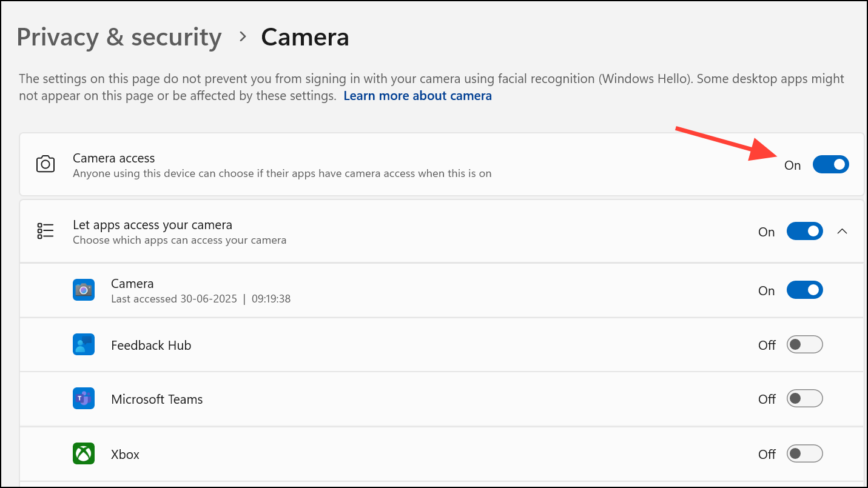The height and width of the screenshot is (488, 868).
Task: Click the app list icon beside Let apps access
Action: pos(45,230)
